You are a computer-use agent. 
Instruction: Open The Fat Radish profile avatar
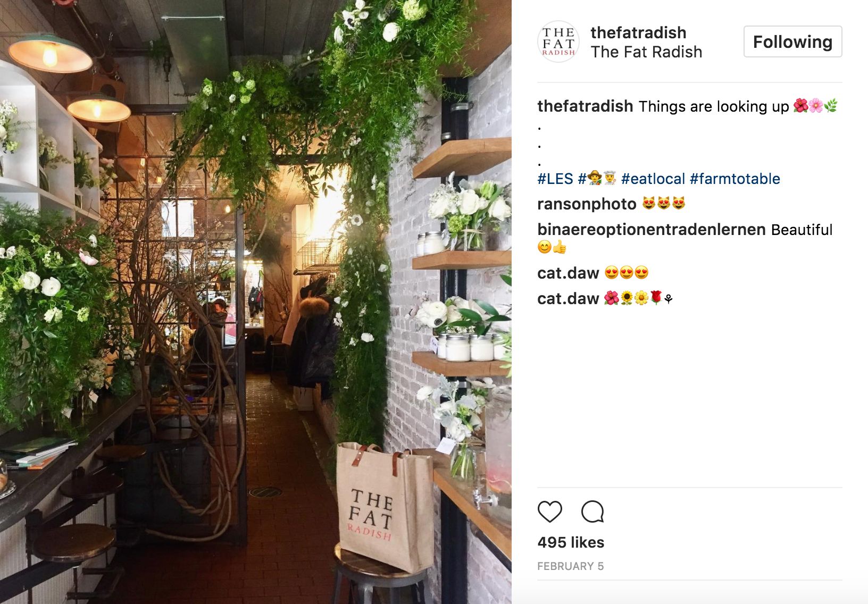(558, 42)
